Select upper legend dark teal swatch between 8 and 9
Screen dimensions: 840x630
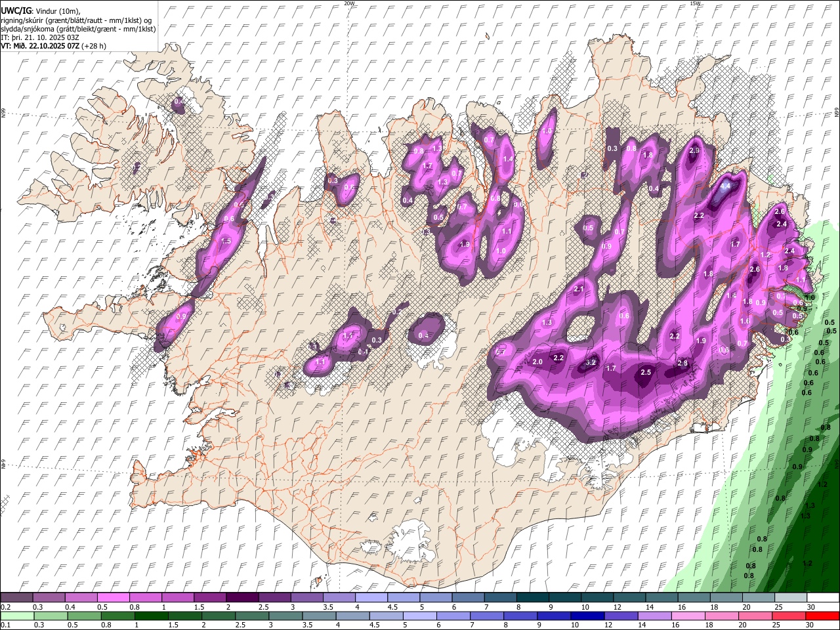[x=533, y=597]
